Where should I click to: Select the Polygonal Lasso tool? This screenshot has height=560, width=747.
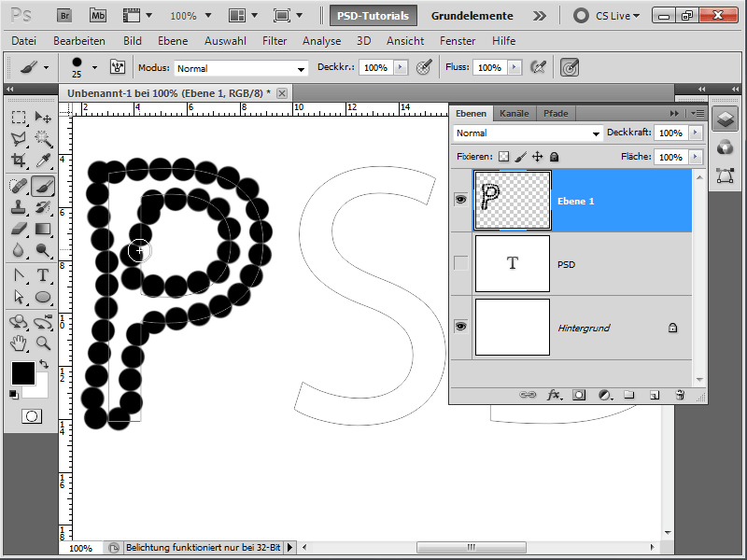coord(19,139)
